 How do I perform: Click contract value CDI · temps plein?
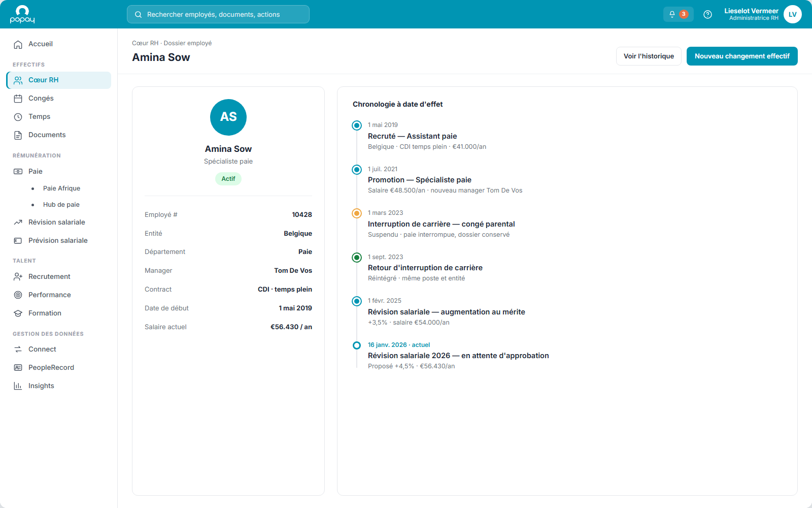click(x=285, y=290)
